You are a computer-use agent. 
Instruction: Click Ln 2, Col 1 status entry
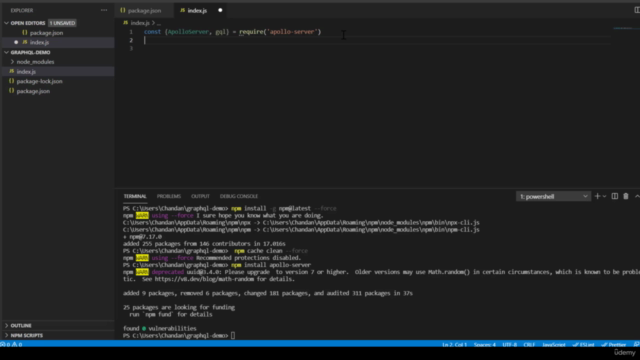coord(454,345)
